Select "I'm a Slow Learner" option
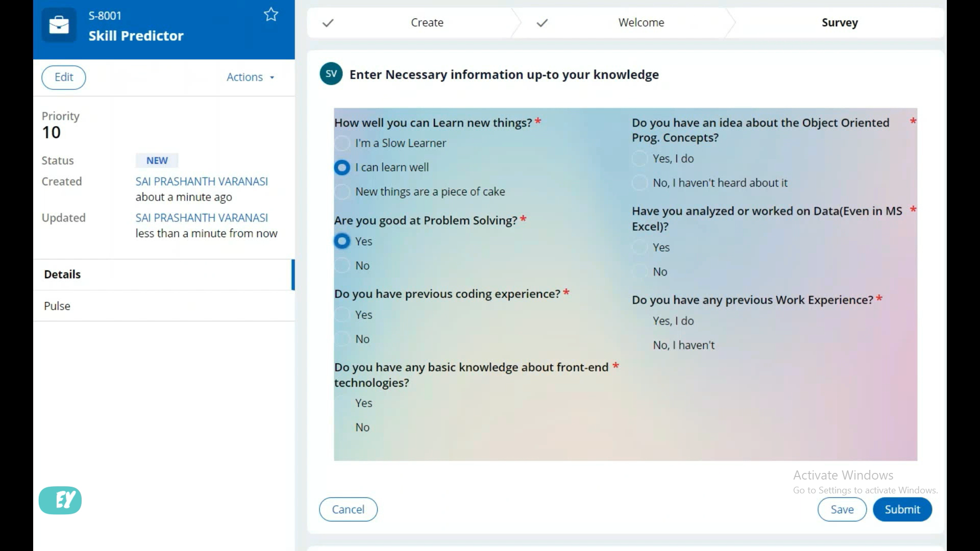Screen dimensions: 980x551 click(x=342, y=143)
